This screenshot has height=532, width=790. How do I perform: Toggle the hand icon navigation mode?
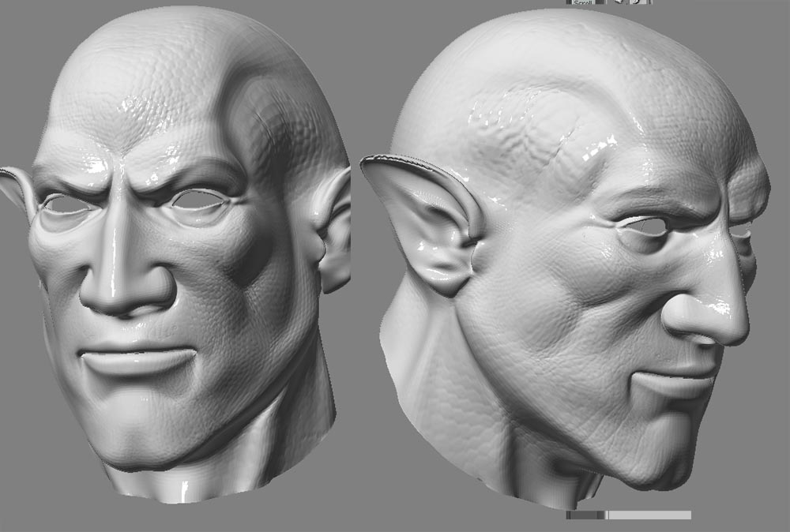coord(618,3)
